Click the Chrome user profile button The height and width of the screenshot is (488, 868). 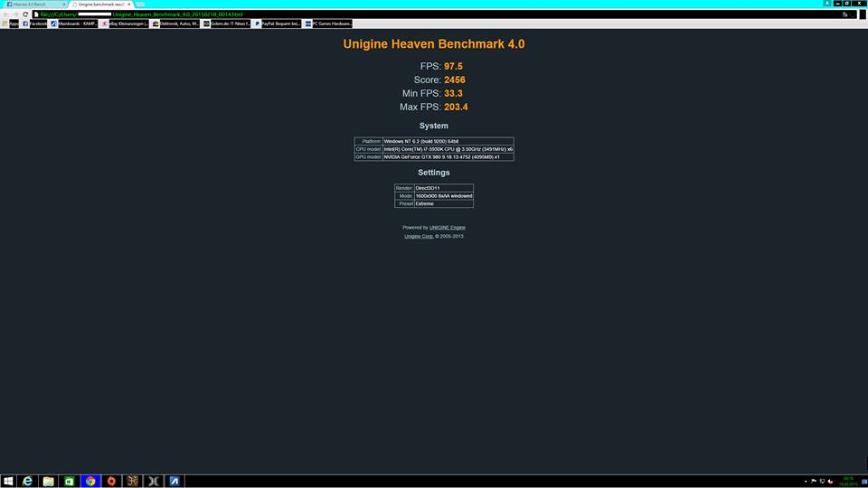coord(827,4)
